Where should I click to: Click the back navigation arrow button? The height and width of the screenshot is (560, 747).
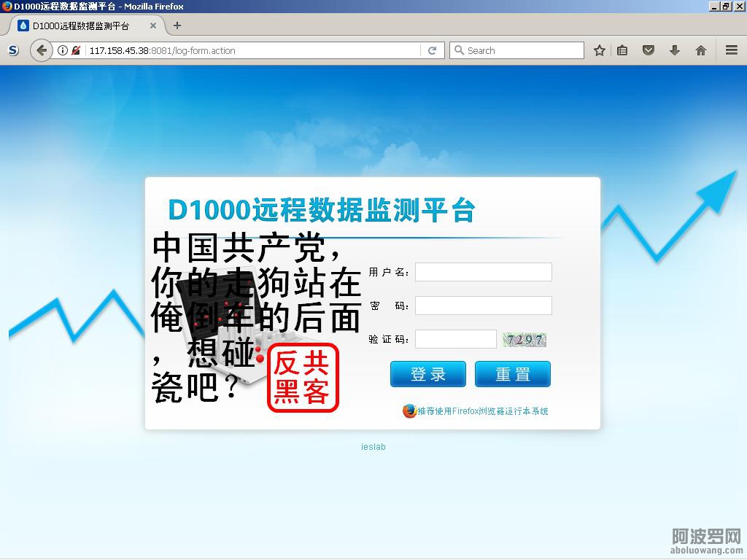click(x=42, y=50)
